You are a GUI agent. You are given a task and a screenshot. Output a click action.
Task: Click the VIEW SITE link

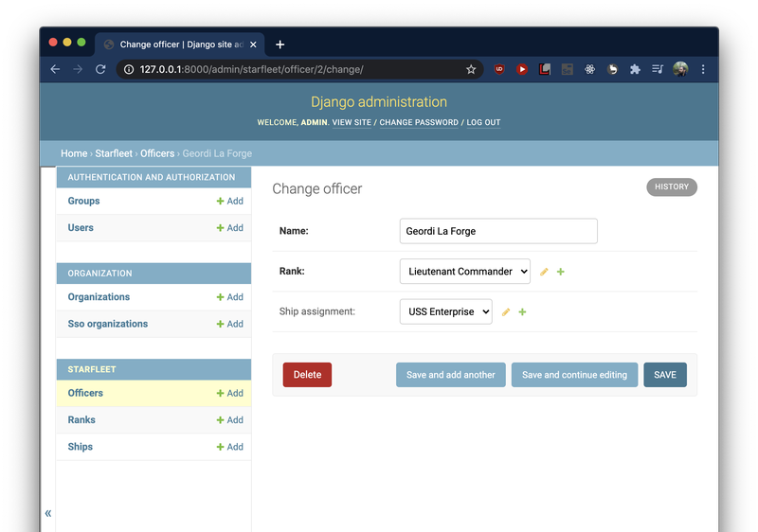click(x=352, y=123)
